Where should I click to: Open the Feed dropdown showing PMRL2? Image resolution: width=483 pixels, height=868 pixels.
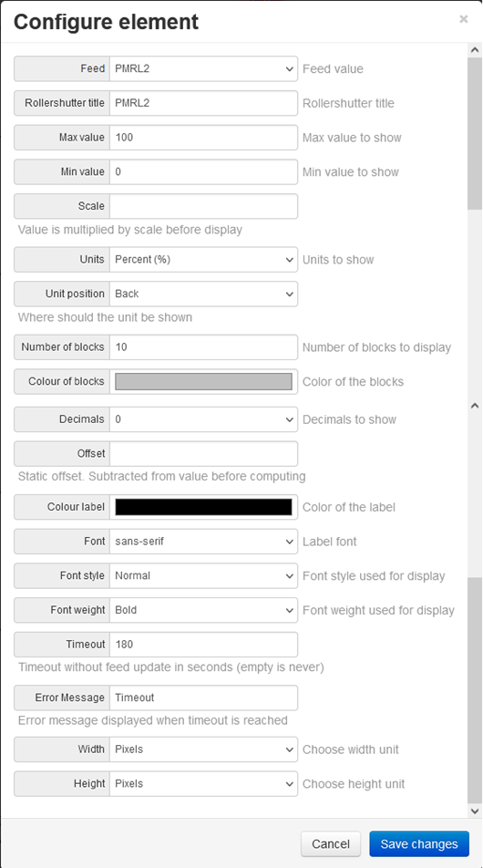203,68
